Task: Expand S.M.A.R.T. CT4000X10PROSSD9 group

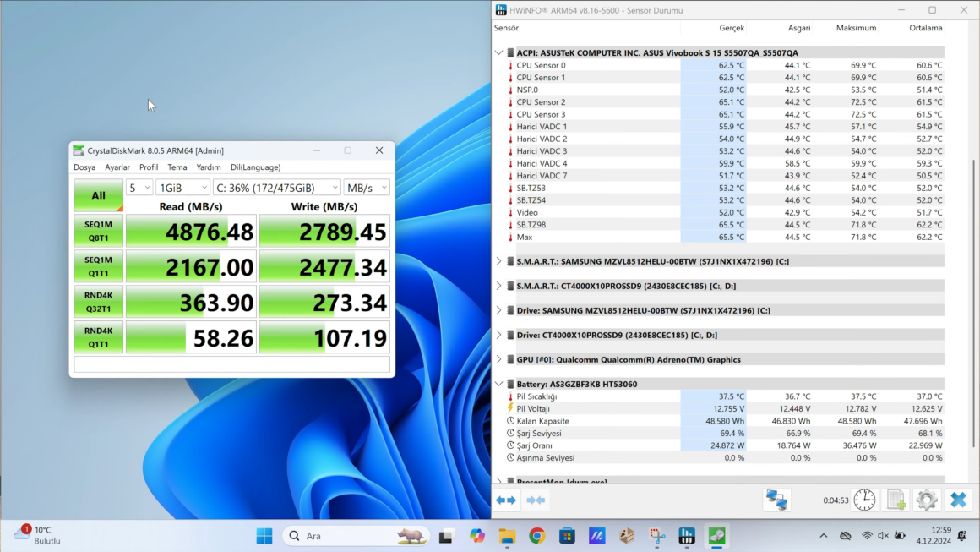Action: click(x=498, y=286)
